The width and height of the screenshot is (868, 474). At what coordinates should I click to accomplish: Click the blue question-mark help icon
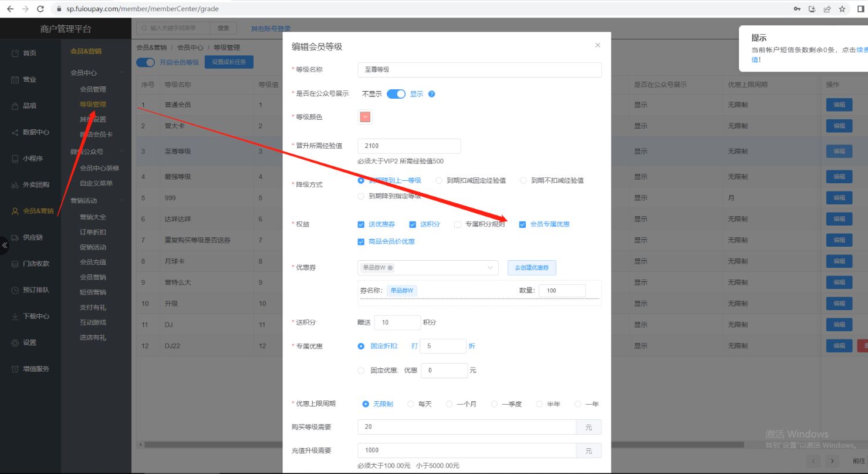coord(432,94)
